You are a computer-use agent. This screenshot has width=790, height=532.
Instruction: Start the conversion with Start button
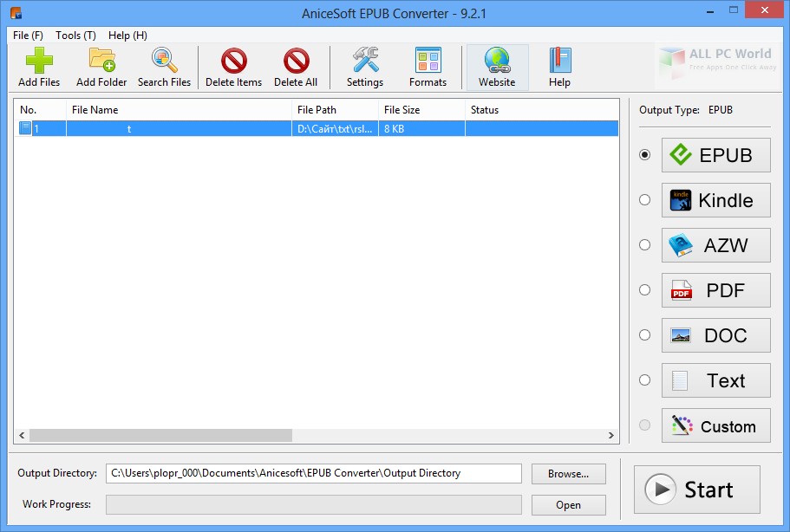pyautogui.click(x=697, y=490)
